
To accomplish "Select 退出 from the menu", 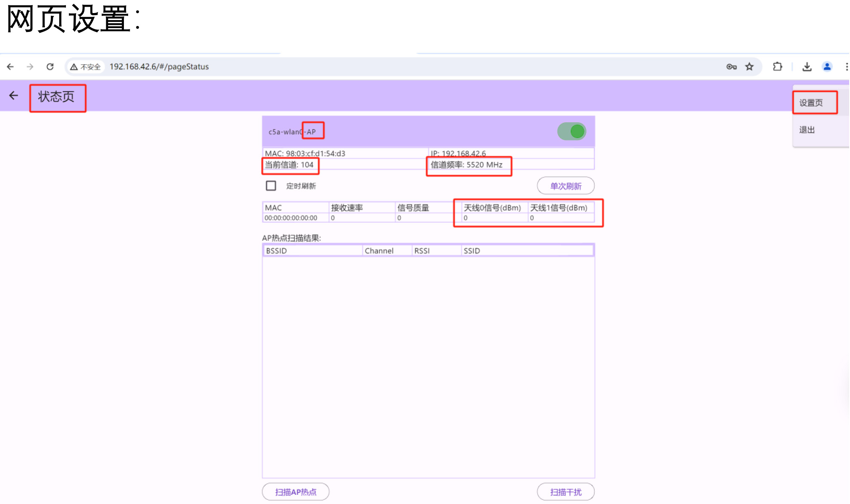I will pyautogui.click(x=807, y=130).
